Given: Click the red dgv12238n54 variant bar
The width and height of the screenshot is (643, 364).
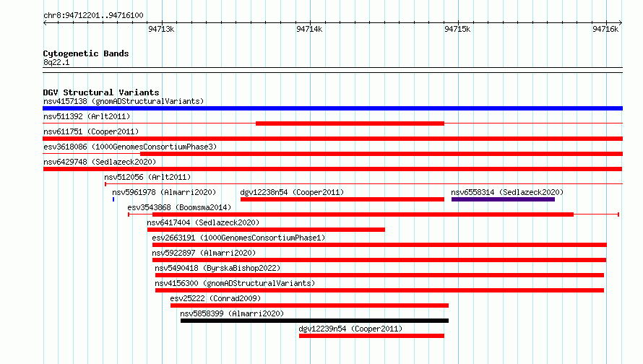Looking at the screenshot, I should (x=342, y=199).
